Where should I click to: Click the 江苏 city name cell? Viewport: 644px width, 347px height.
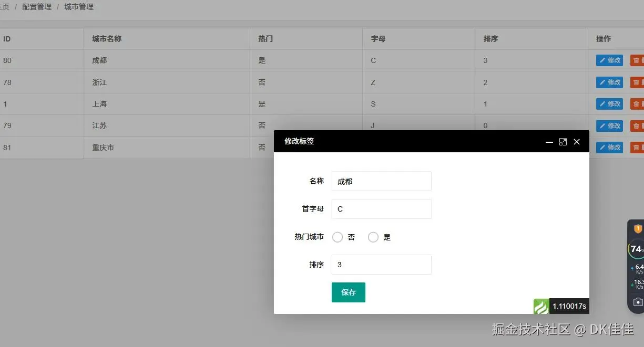tap(167, 126)
